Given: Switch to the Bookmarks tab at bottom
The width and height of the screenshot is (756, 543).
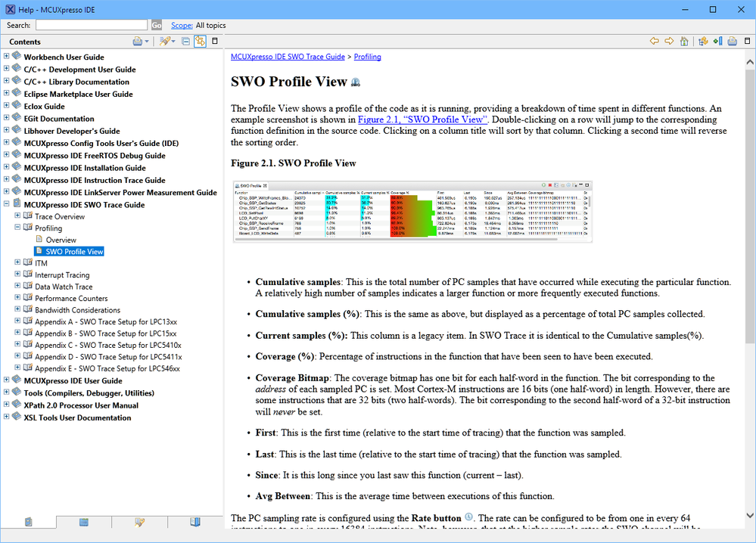Looking at the screenshot, I should pyautogui.click(x=195, y=522).
